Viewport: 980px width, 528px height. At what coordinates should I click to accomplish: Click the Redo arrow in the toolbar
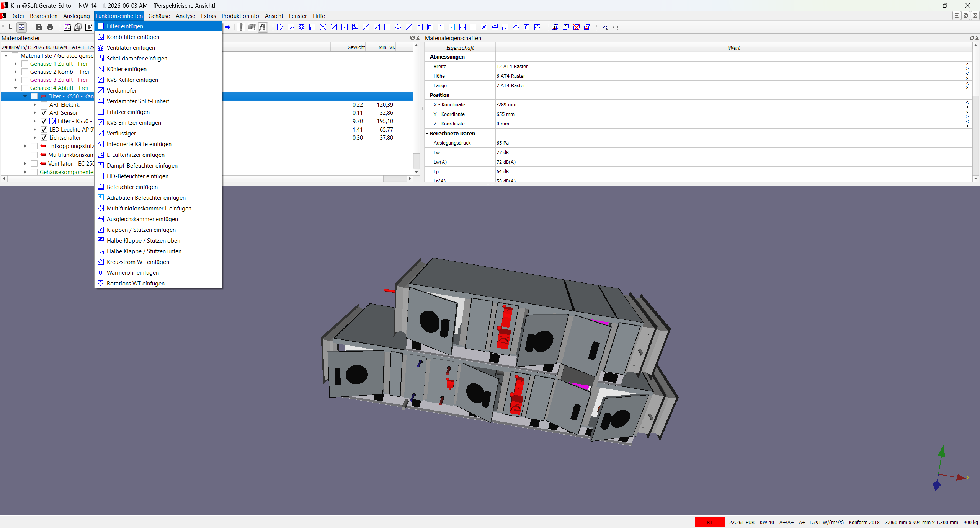pyautogui.click(x=616, y=28)
